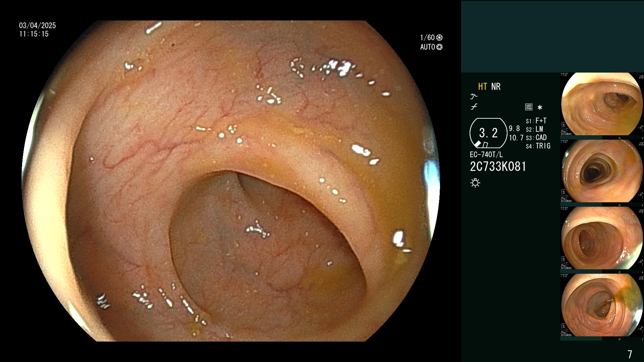Click the filled channel marker in scope icon

tap(478, 144)
